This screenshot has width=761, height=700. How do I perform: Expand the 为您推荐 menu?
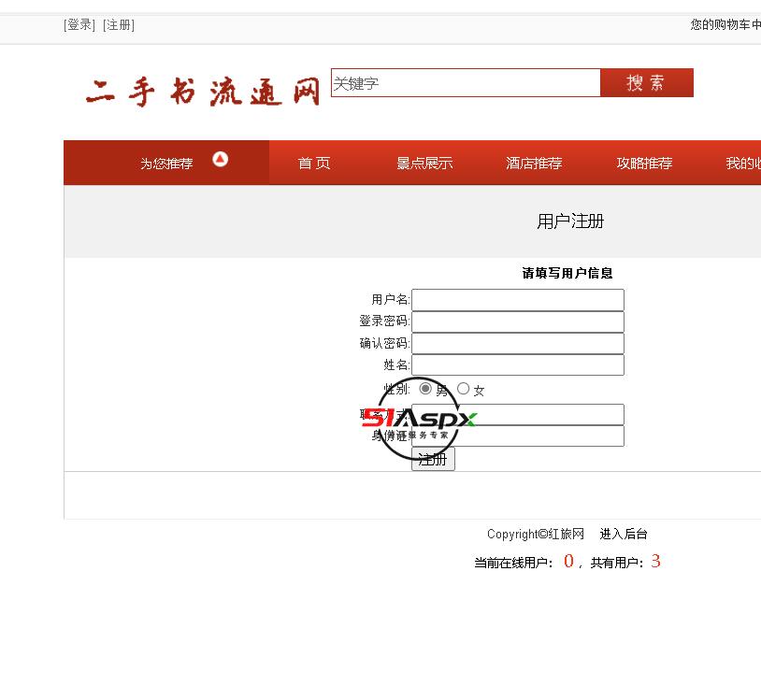click(x=166, y=163)
